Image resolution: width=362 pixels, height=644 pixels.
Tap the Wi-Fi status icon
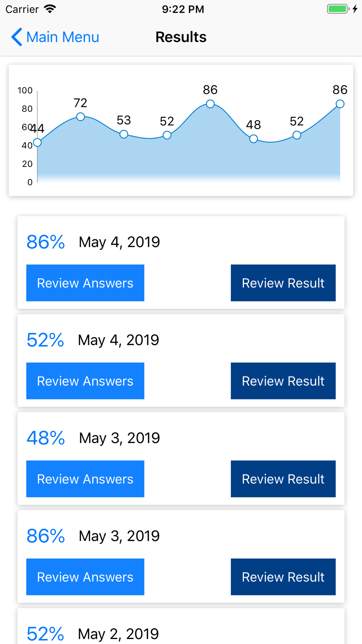(50, 9)
